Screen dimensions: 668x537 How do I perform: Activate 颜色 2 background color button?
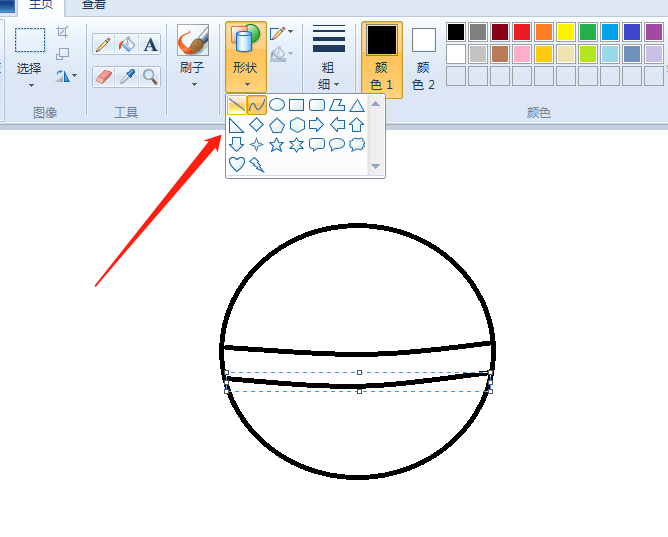click(x=423, y=60)
